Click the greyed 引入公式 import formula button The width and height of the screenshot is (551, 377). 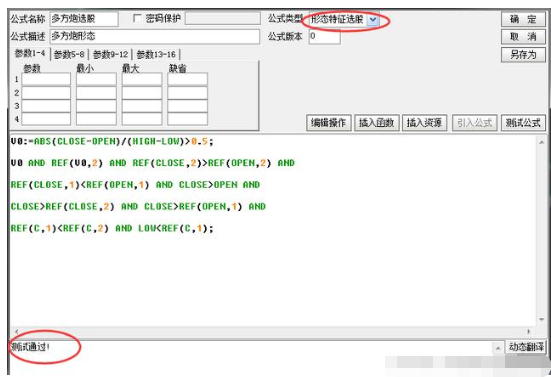pyautogui.click(x=474, y=123)
